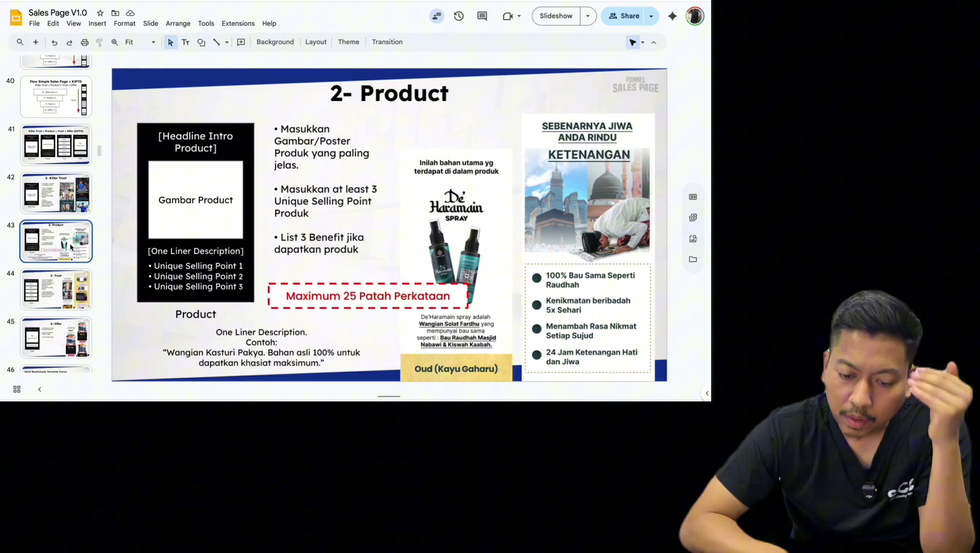Screen dimensions: 980x553
Task: Click the Share button
Action: pos(623,16)
